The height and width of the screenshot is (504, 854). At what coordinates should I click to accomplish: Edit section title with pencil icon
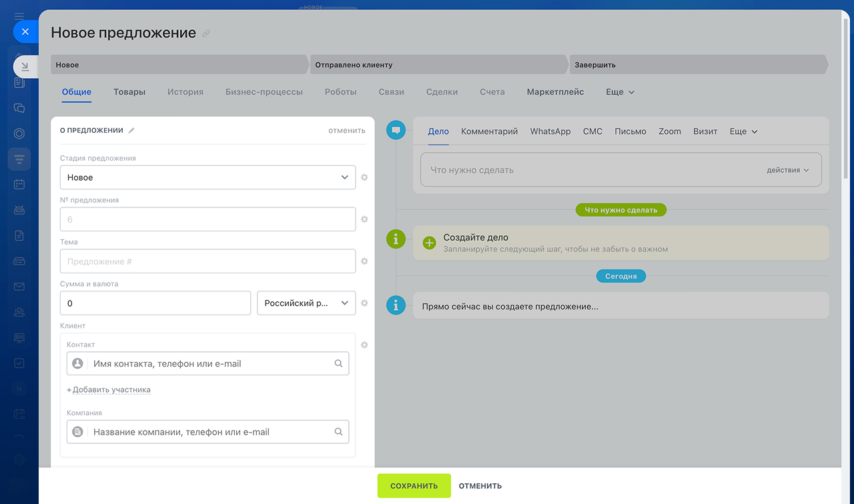click(x=131, y=131)
